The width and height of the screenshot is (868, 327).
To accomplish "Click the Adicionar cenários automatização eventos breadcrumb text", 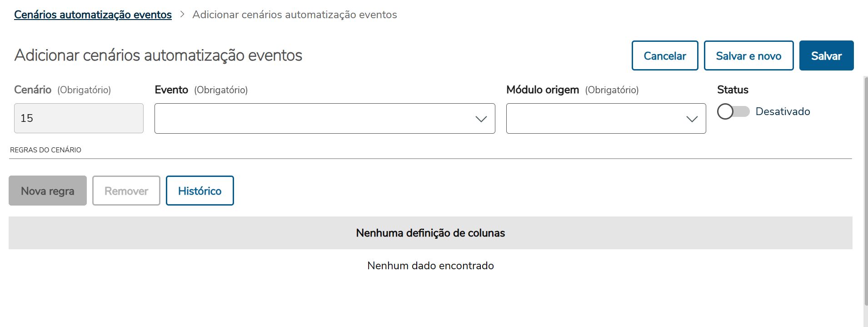I will 294,15.
